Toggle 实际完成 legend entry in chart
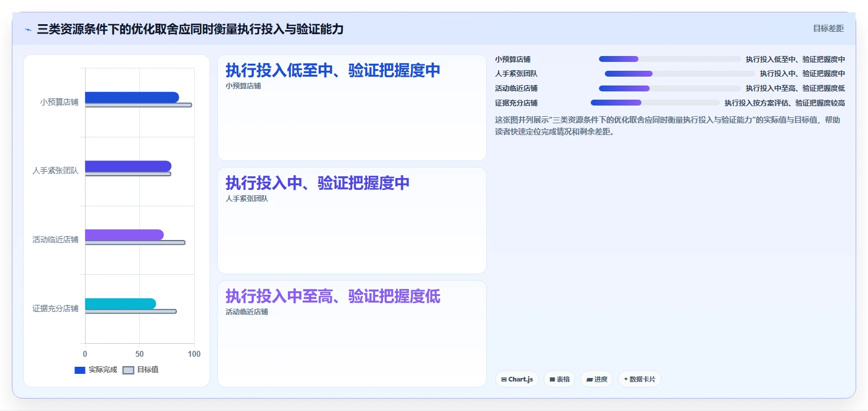The width and height of the screenshot is (868, 411). point(96,370)
